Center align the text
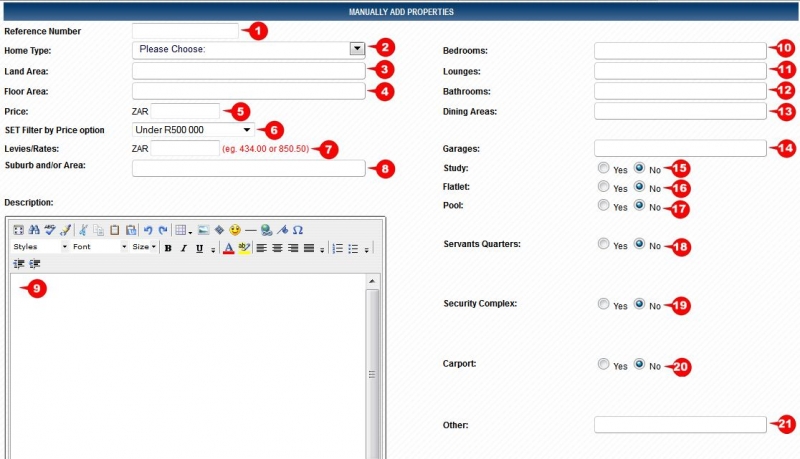Screen dimensions: 800x459 (x=277, y=248)
